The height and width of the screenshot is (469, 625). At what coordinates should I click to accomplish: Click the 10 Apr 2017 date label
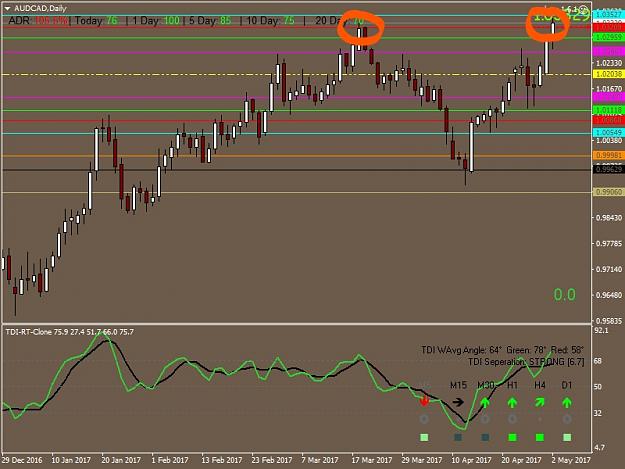click(x=472, y=460)
